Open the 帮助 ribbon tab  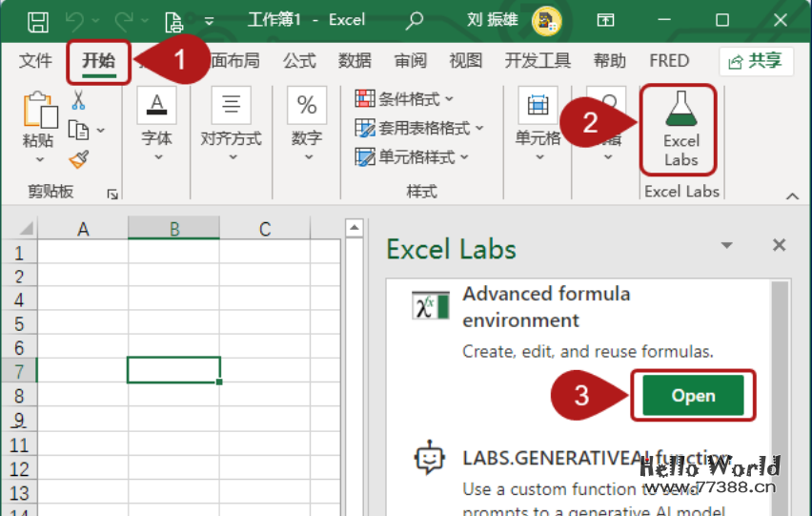click(x=610, y=61)
